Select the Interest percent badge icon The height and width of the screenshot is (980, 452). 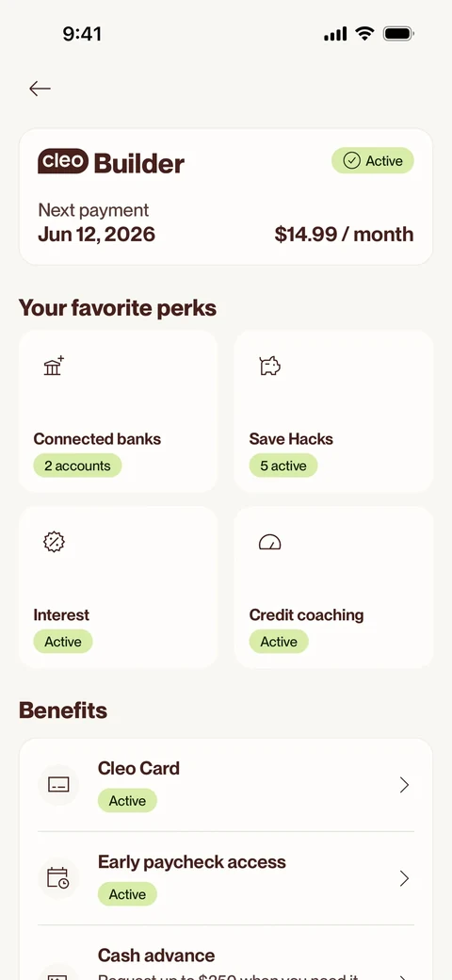(55, 541)
